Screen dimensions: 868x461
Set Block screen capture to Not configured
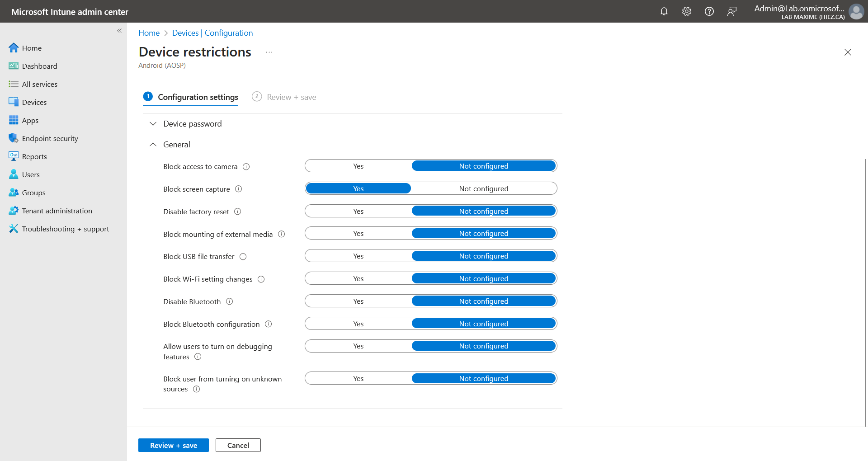coord(483,189)
